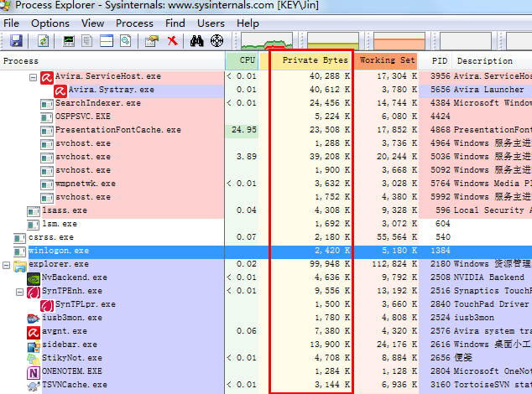532x394 pixels.
Task: Select svchost.exe with PID 4964
Action: pyautogui.click(x=83, y=143)
